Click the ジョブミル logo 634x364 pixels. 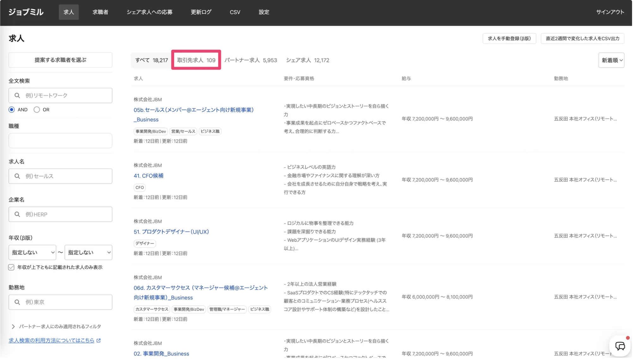pyautogui.click(x=26, y=12)
